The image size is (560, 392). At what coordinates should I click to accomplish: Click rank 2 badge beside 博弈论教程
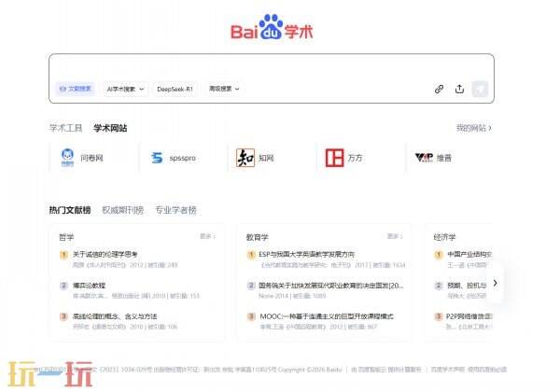click(63, 286)
